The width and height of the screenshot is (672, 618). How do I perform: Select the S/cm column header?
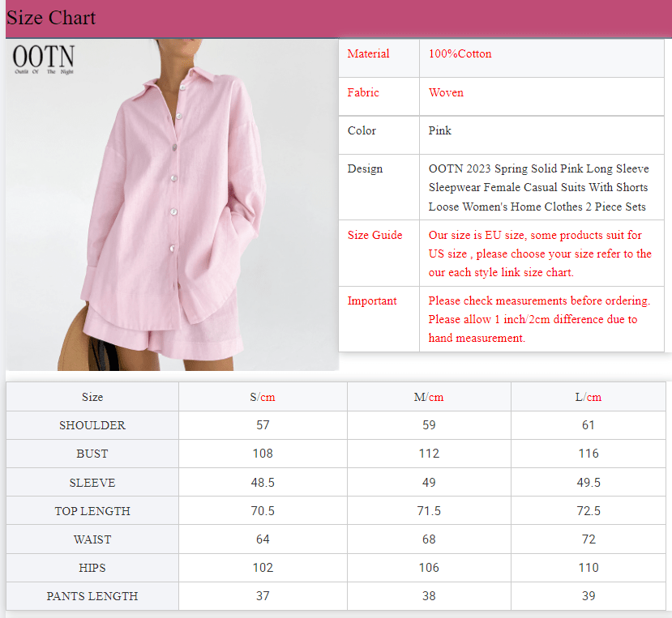point(263,396)
